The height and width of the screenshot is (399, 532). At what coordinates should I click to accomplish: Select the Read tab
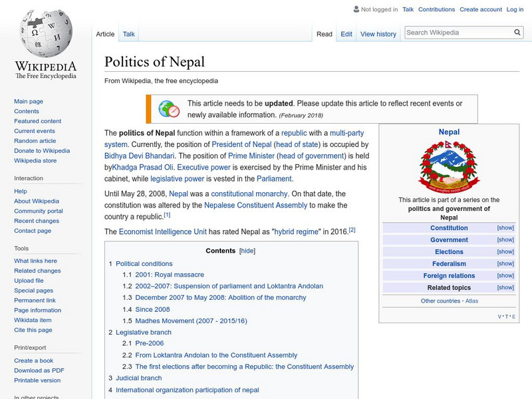point(325,34)
